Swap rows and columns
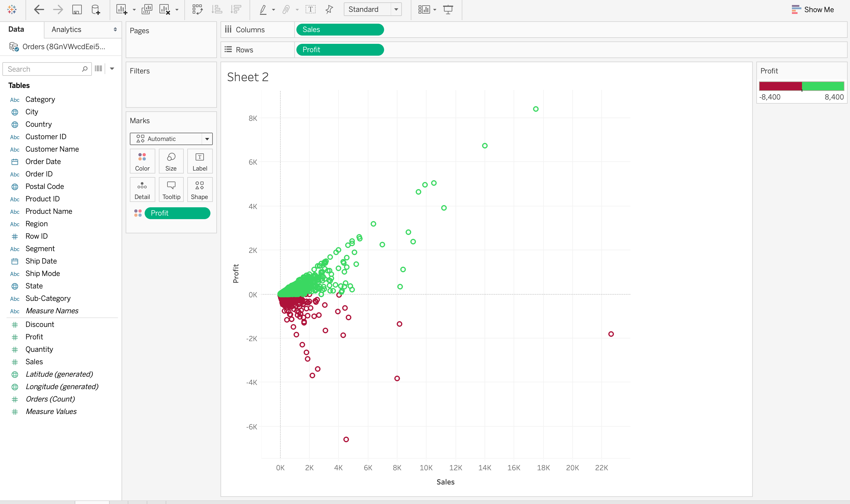850x504 pixels. click(x=197, y=9)
